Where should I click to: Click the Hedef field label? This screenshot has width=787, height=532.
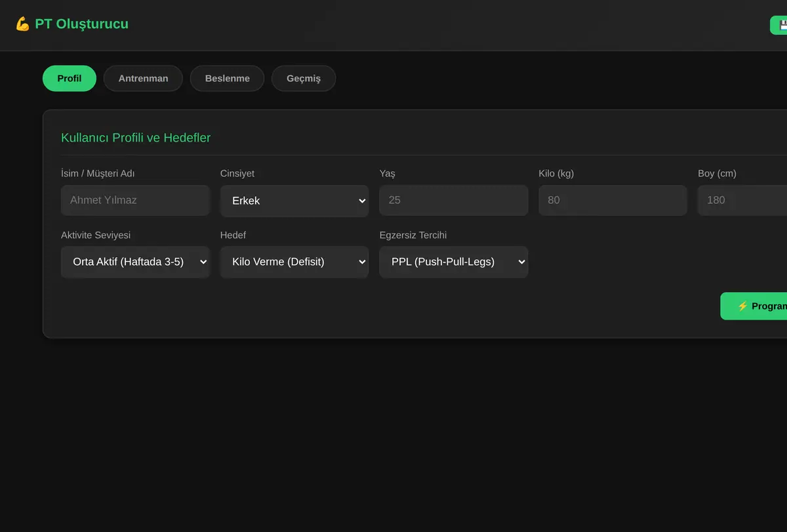(x=233, y=235)
